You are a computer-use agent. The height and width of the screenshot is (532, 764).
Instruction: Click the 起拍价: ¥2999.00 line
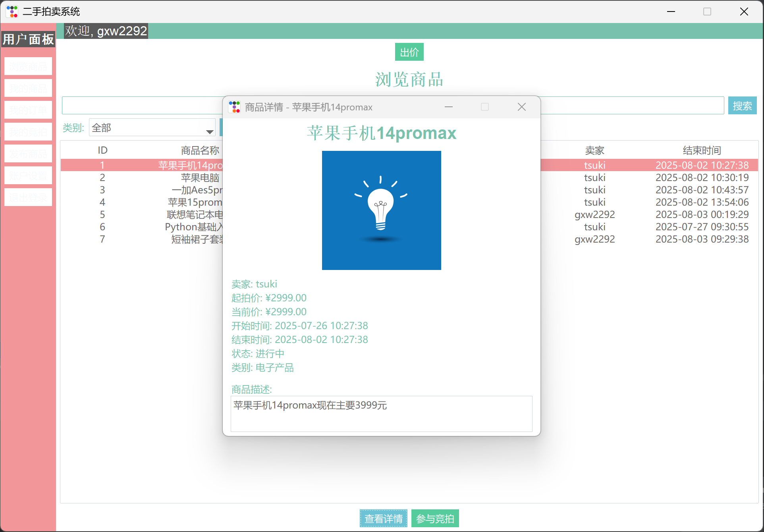(269, 298)
